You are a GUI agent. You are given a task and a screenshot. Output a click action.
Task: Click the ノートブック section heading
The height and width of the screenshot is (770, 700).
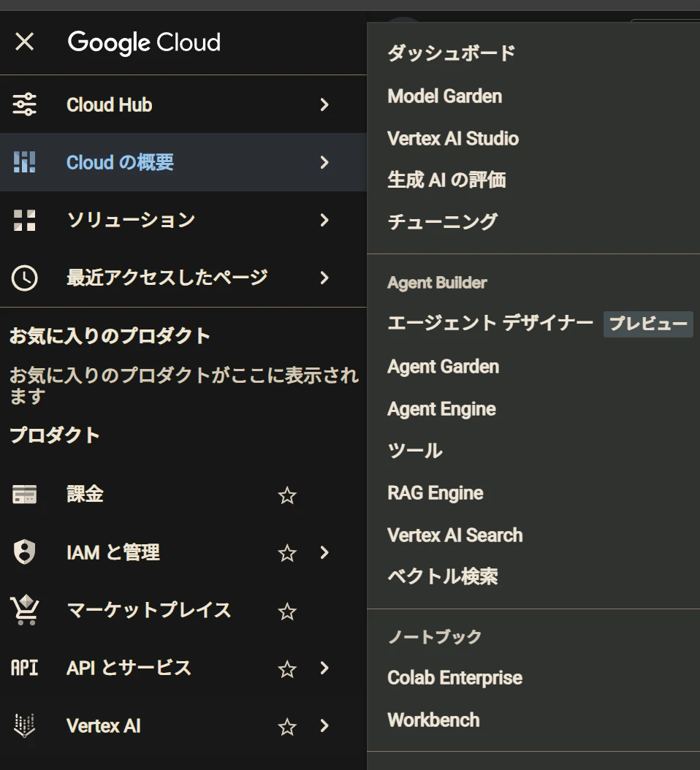tap(434, 637)
